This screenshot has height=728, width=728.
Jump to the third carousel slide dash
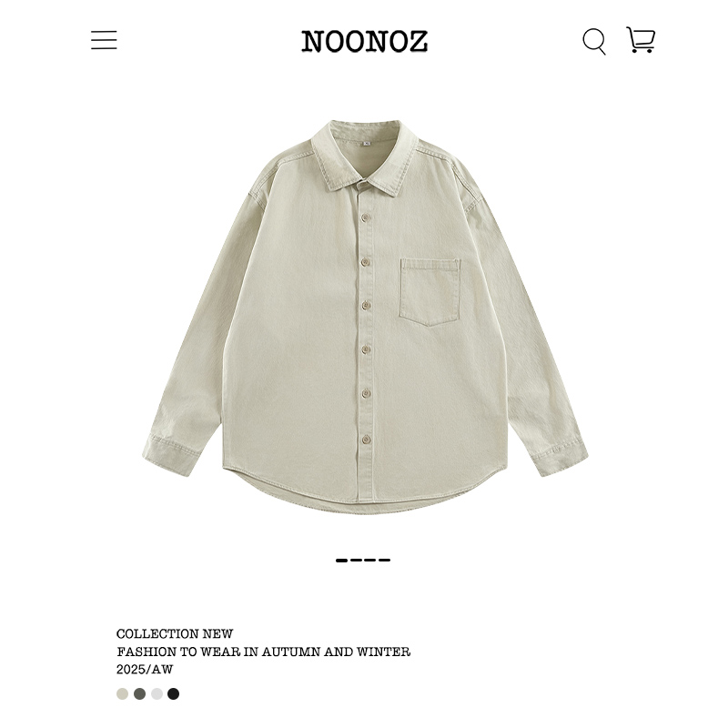tap(370, 561)
